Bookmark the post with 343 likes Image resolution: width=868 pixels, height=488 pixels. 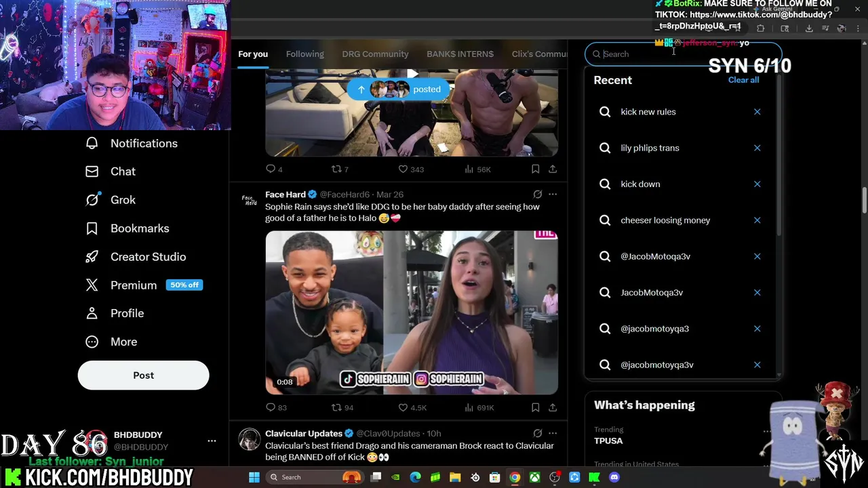tap(535, 169)
